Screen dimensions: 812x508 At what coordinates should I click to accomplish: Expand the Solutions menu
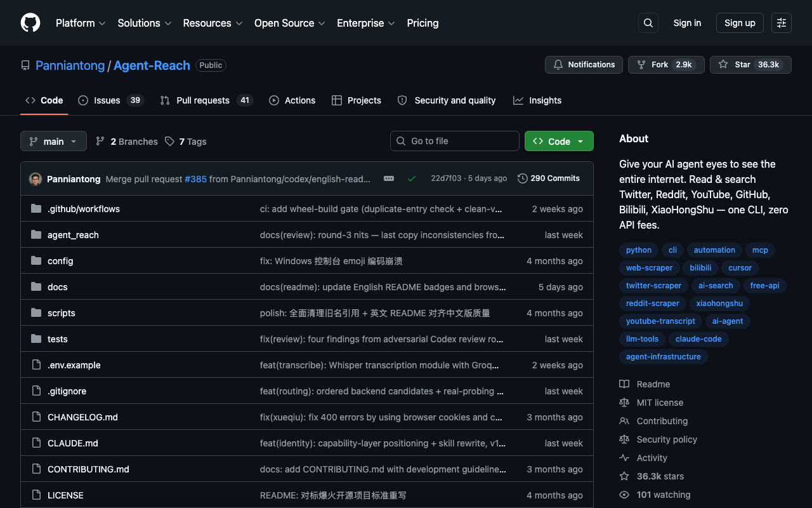tap(145, 23)
